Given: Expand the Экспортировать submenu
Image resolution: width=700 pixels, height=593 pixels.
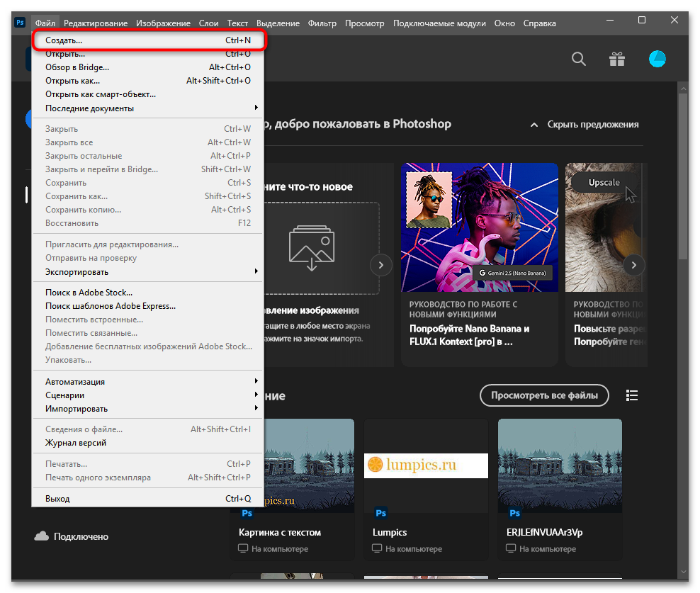Looking at the screenshot, I should [148, 271].
